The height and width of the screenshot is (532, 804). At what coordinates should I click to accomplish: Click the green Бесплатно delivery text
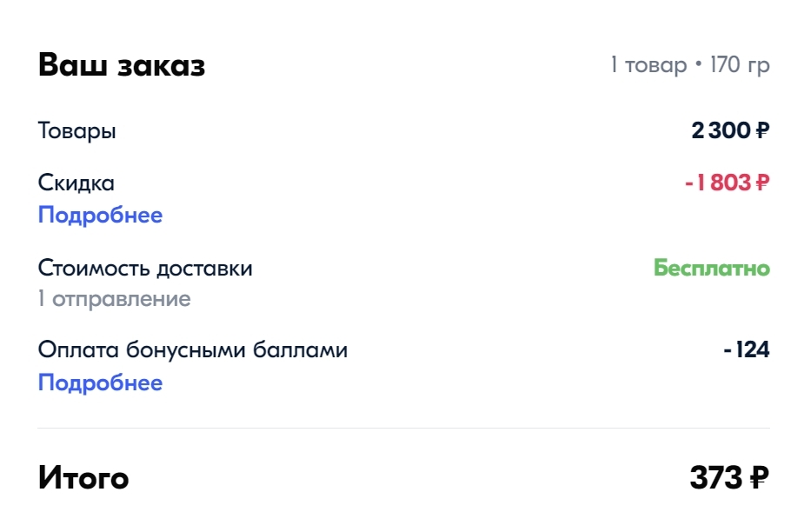point(712,268)
